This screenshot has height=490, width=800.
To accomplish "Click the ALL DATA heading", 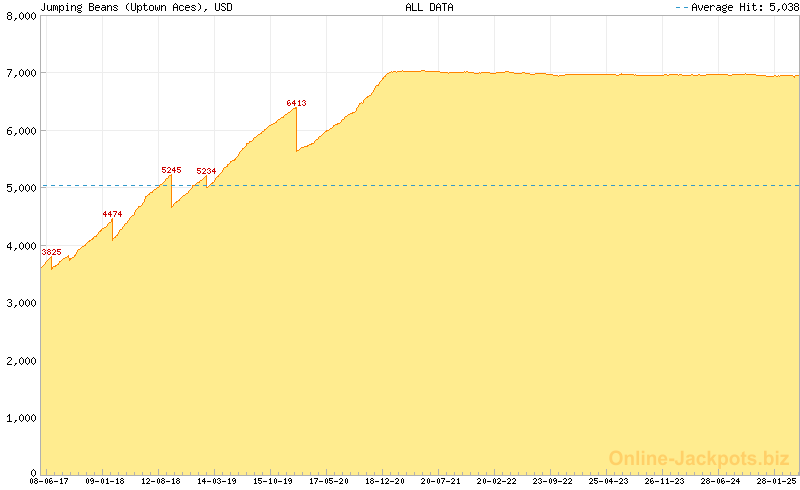I will [x=429, y=7].
